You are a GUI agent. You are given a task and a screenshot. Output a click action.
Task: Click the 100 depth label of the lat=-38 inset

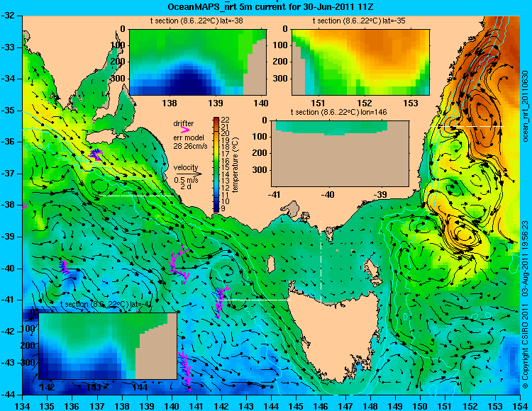coord(118,45)
